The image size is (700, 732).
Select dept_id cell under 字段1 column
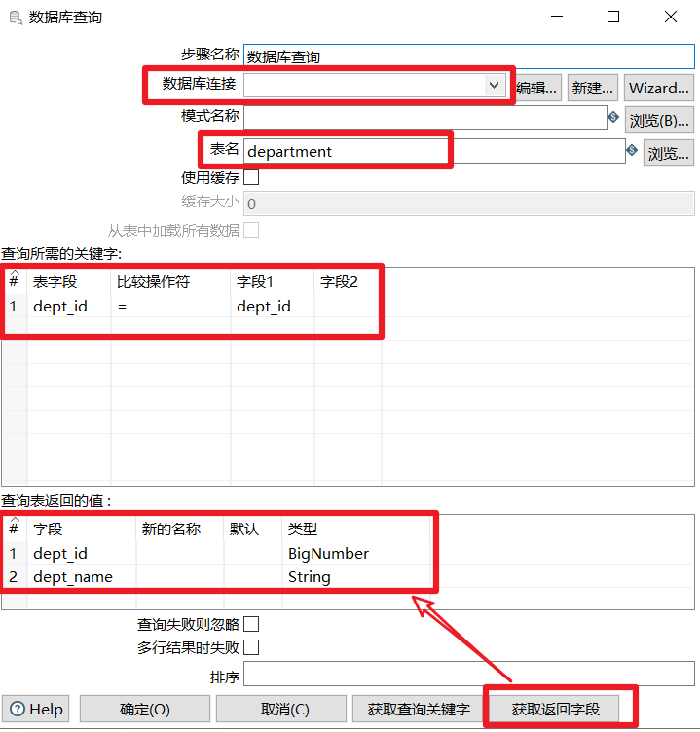[273, 307]
